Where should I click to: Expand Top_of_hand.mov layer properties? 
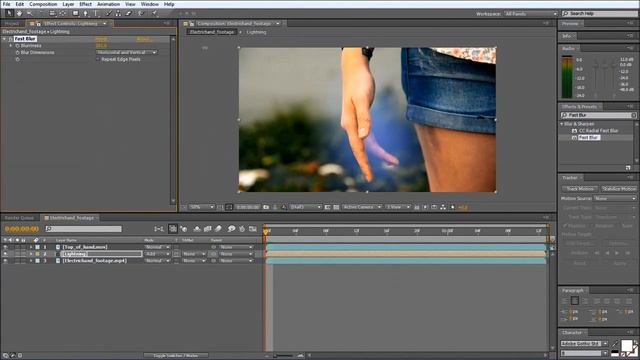[31, 247]
